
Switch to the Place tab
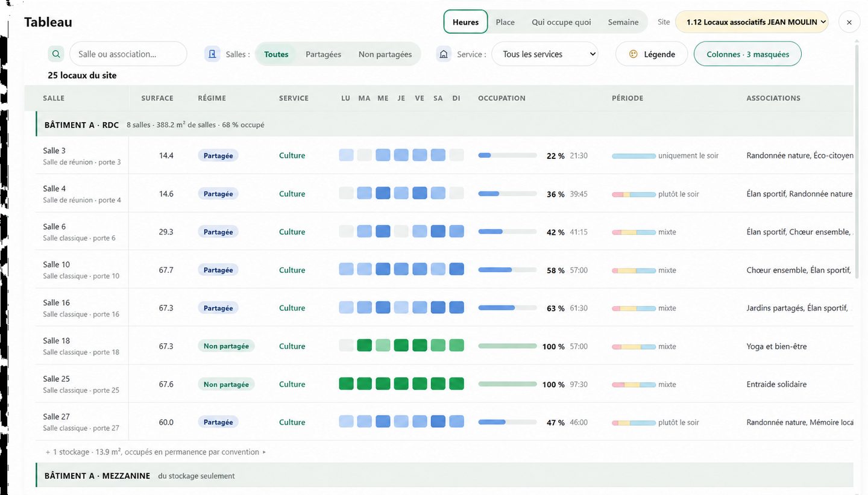coord(505,22)
